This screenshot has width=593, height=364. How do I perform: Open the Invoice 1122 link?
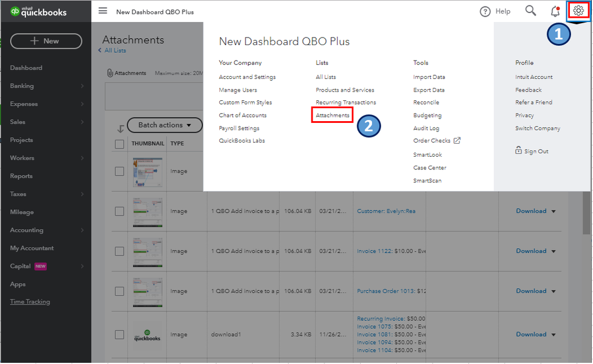(375, 251)
